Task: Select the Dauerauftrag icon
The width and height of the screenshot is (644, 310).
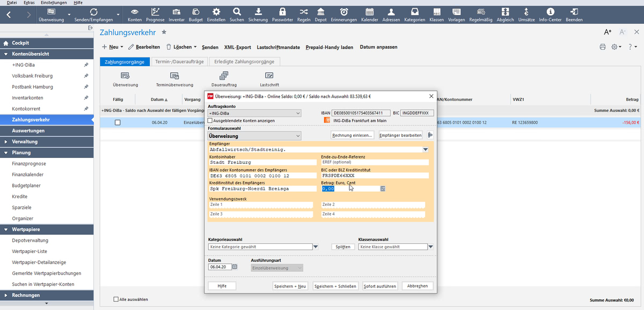Action: tap(224, 76)
